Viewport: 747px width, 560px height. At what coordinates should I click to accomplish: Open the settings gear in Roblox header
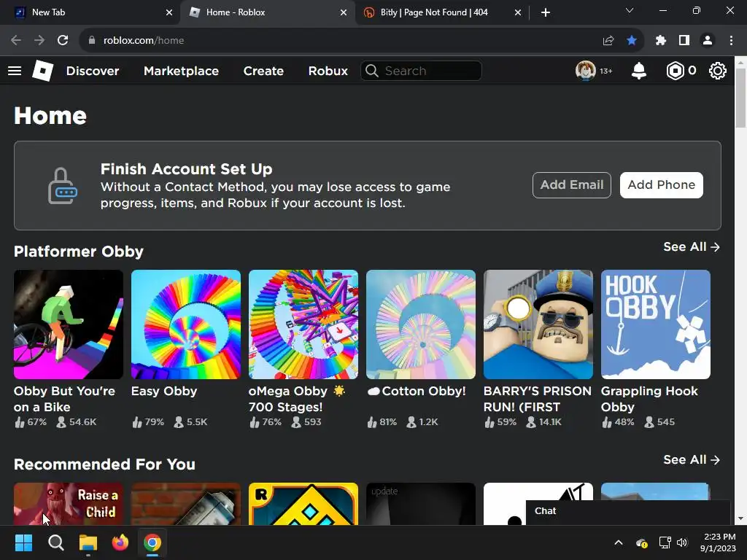click(x=718, y=71)
